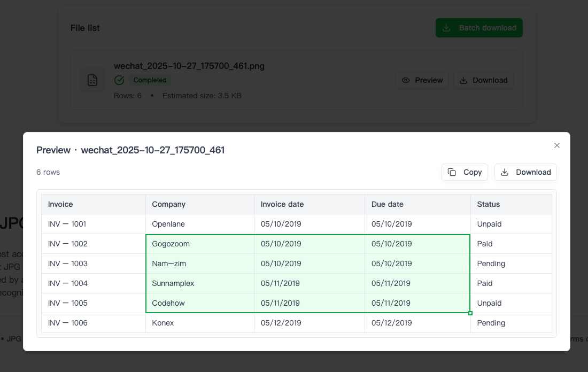Click the Completed status badge
Viewport: 588px width, 372px height.
[x=150, y=80]
